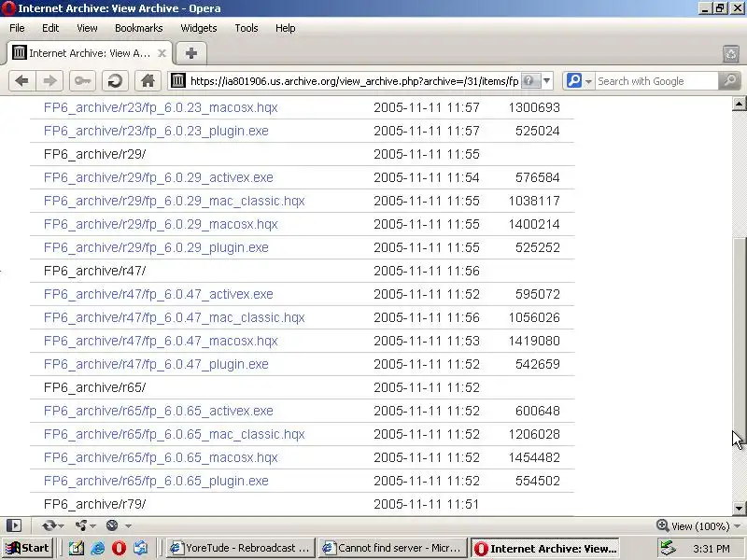The image size is (747, 560).
Task: Open the address bar history dropdown arrow
Action: pyautogui.click(x=547, y=81)
